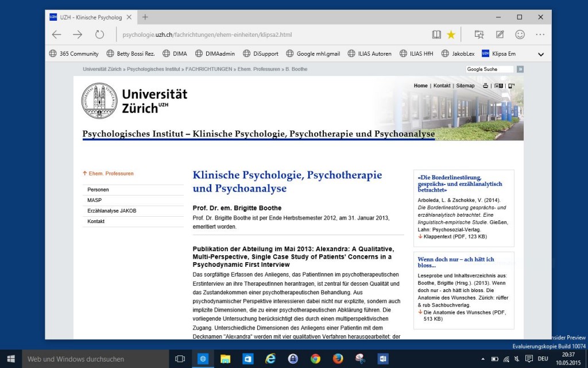Expand the favorites bar overflow chevron
The width and height of the screenshot is (588, 368).
click(x=540, y=54)
